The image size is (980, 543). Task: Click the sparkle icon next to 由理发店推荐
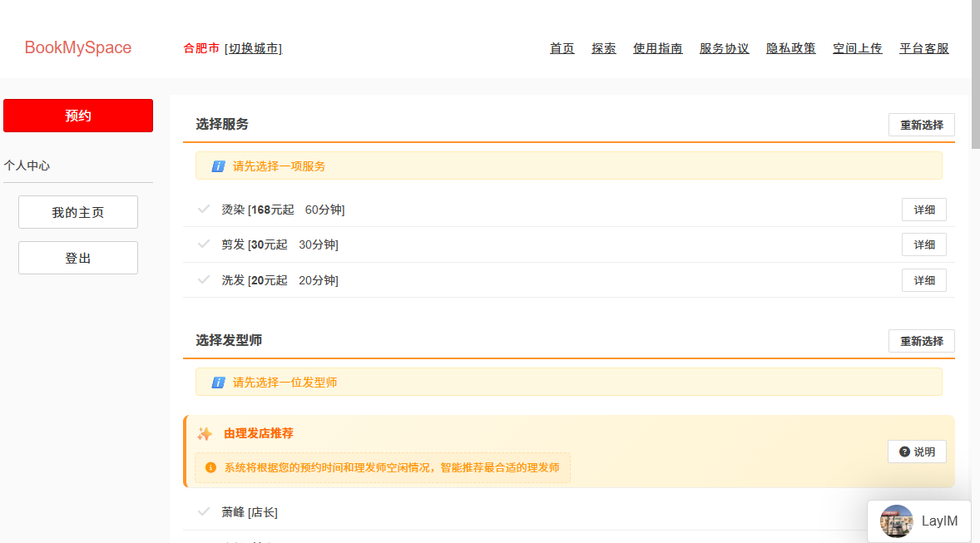(205, 433)
